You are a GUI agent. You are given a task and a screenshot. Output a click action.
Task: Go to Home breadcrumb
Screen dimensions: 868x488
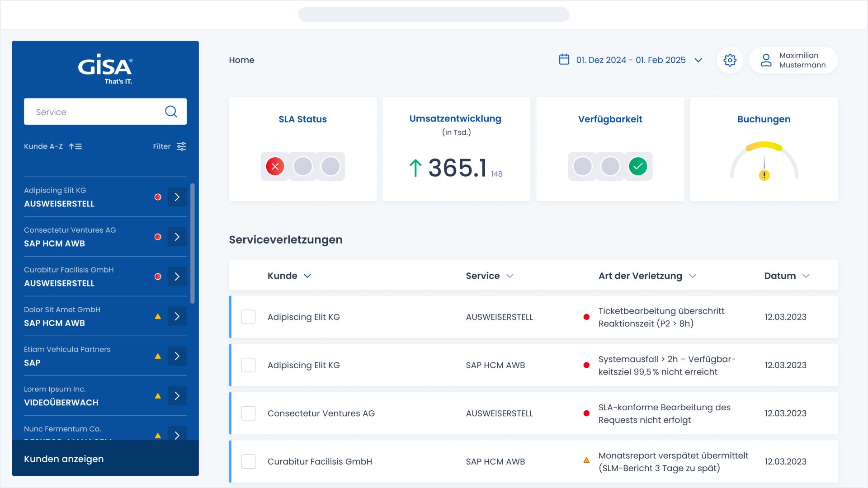(241, 60)
